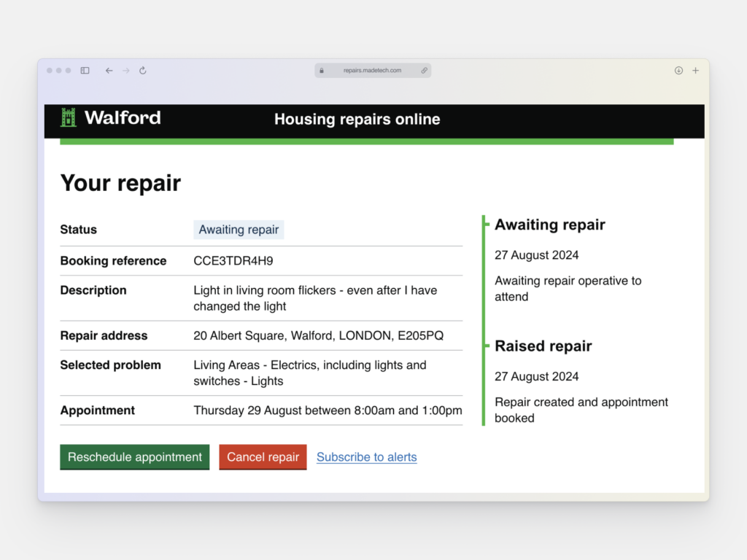Click the date under the Awaiting repair heading

click(536, 255)
